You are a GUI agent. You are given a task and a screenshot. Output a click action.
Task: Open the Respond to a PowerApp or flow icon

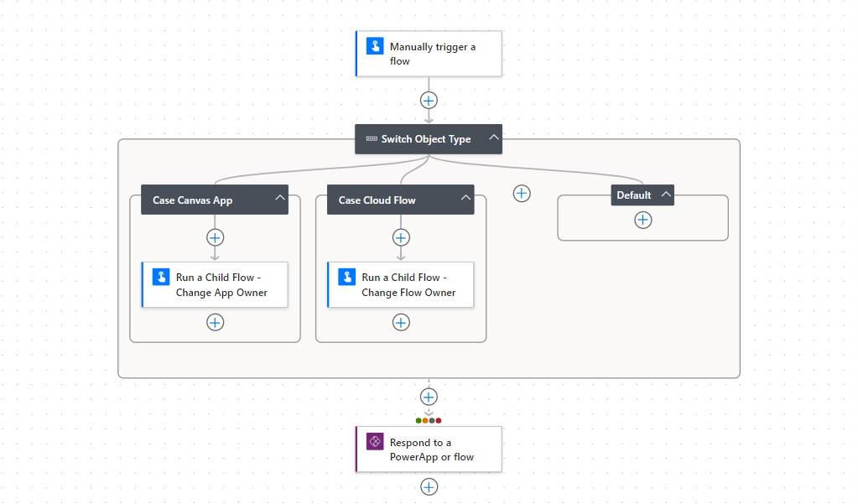(x=374, y=441)
